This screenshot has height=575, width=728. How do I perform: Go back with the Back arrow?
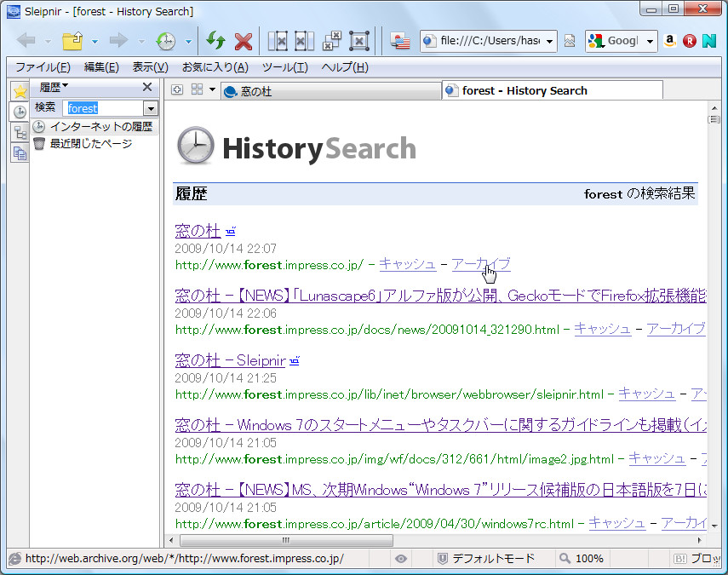click(26, 41)
